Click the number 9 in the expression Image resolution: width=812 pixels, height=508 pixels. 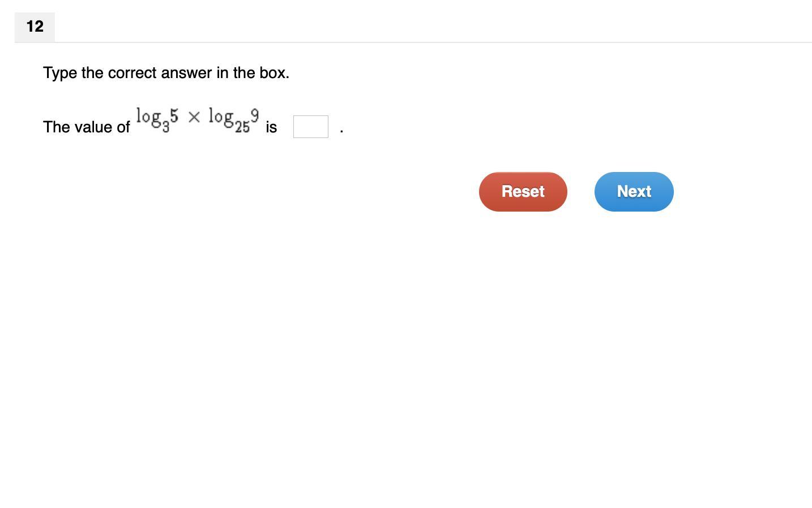pyautogui.click(x=255, y=115)
